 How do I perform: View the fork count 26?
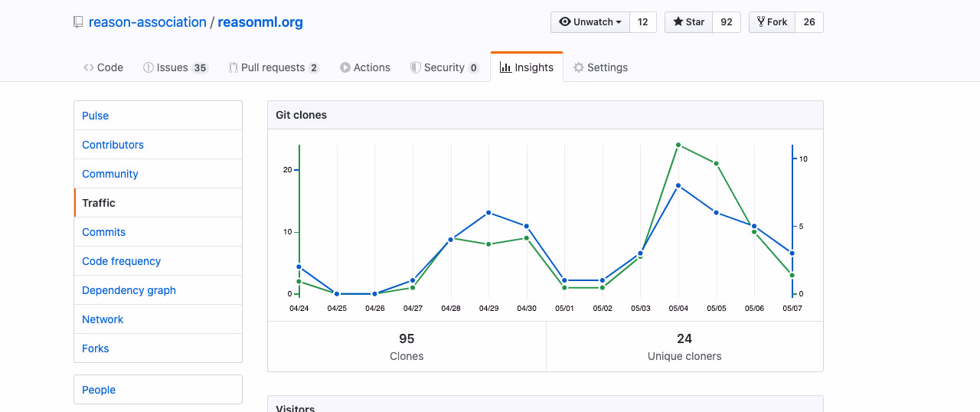809,22
